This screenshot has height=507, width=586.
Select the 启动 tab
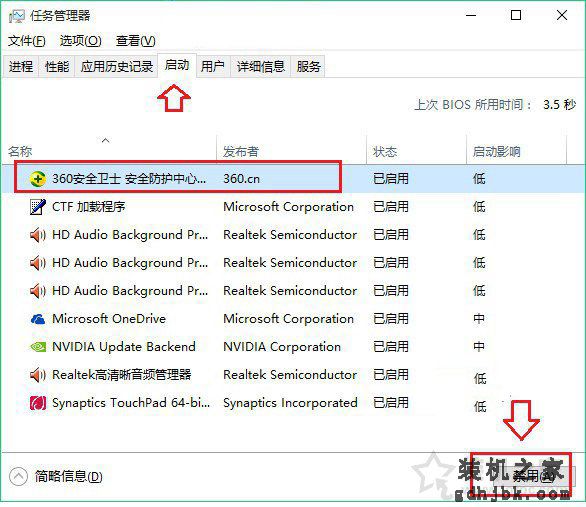coord(177,65)
